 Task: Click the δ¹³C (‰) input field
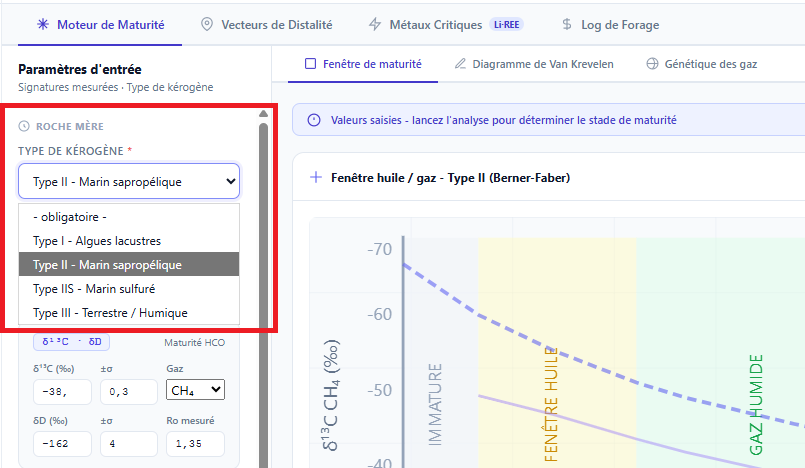tap(62, 392)
